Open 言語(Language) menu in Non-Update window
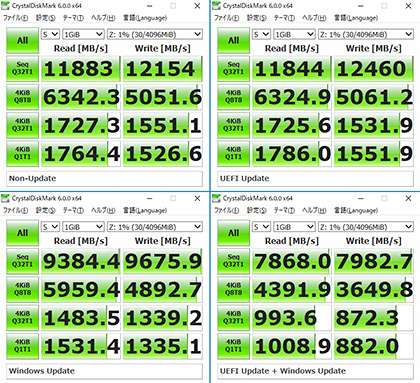Screen dimensions: 420x383 click(x=145, y=18)
